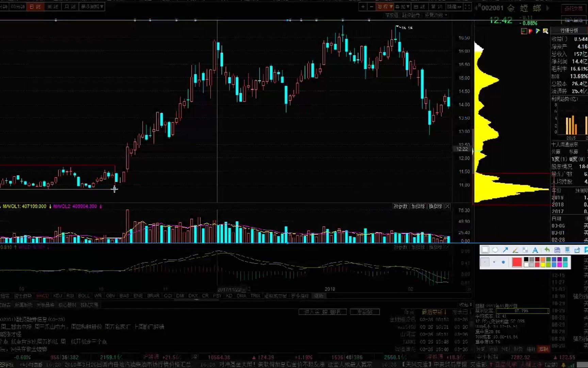Screen dimensions: 588x368
Task: Choose the large stroke size dot
Action: [x=503, y=262]
